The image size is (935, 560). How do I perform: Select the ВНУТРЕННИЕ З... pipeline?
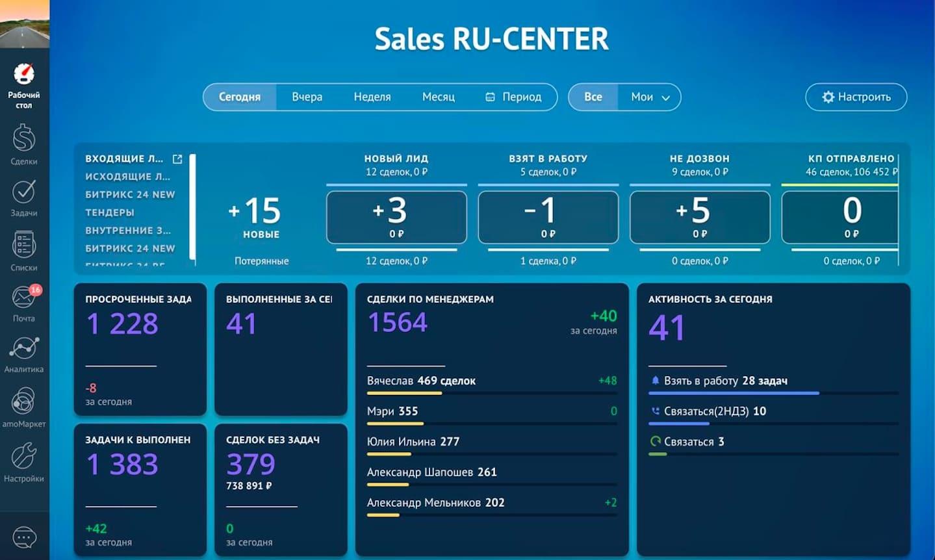pos(128,230)
